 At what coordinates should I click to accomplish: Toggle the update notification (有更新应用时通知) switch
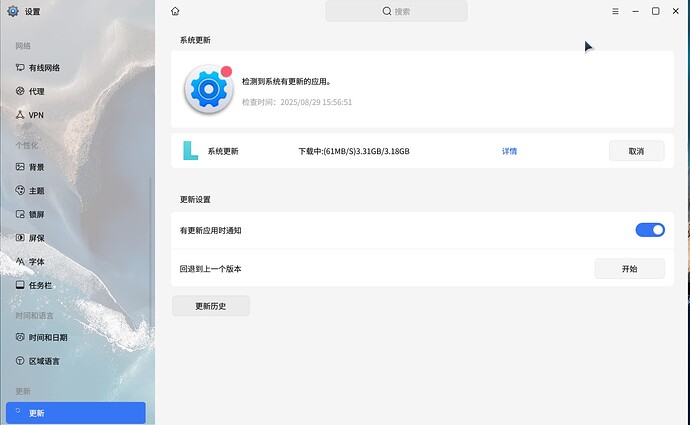[x=650, y=230]
